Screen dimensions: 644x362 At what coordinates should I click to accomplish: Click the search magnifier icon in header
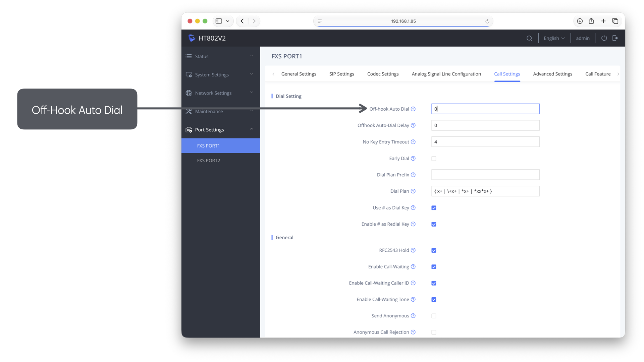coord(529,38)
